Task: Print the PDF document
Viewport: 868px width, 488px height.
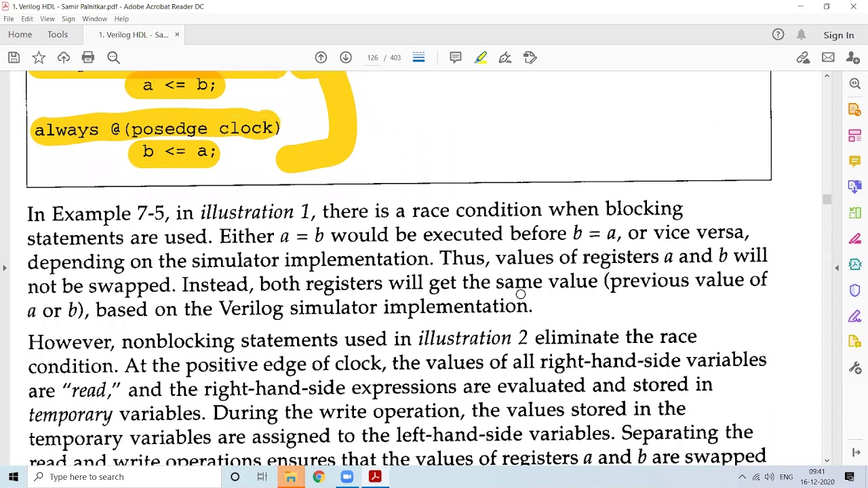Action: coord(88,58)
